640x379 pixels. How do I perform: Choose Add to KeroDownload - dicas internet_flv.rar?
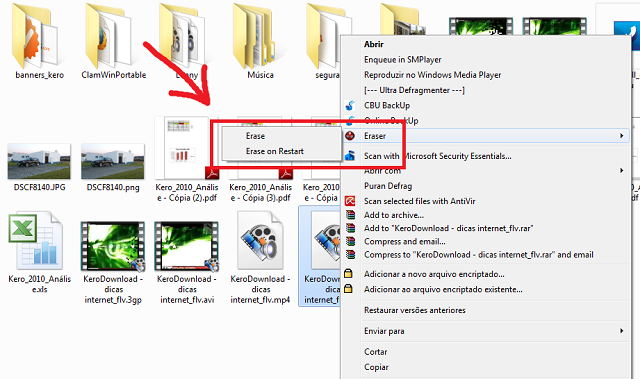coord(449,228)
